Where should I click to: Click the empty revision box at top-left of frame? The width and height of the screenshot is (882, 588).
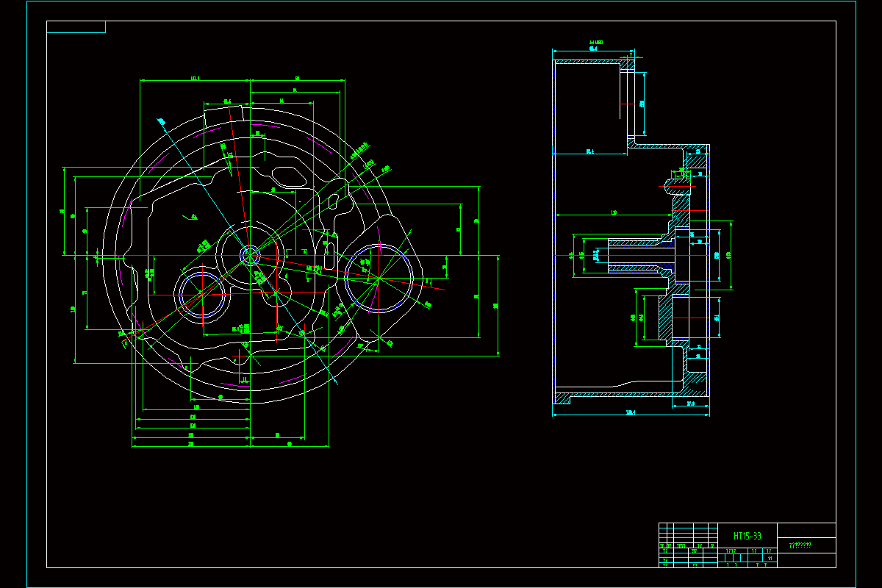point(76,27)
